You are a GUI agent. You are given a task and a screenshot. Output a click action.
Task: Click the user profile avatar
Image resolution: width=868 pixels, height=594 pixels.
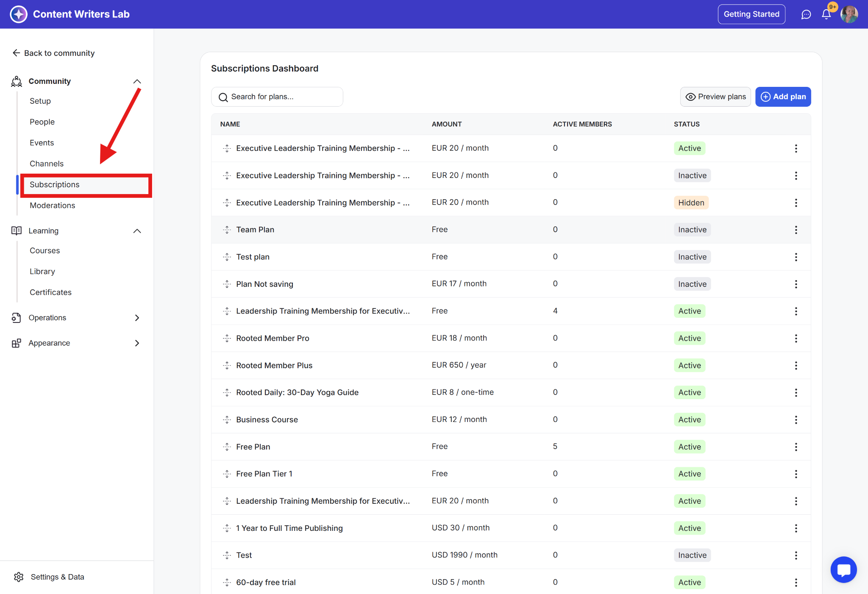pos(849,14)
